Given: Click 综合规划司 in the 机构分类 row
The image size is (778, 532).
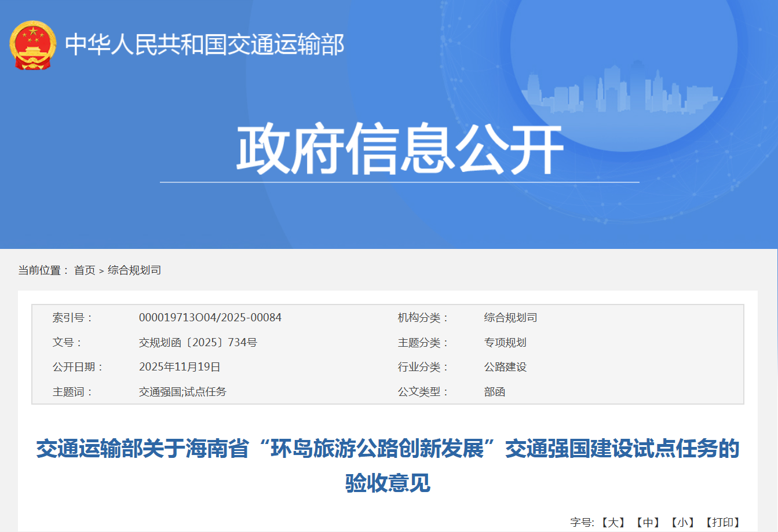Looking at the screenshot, I should [510, 318].
